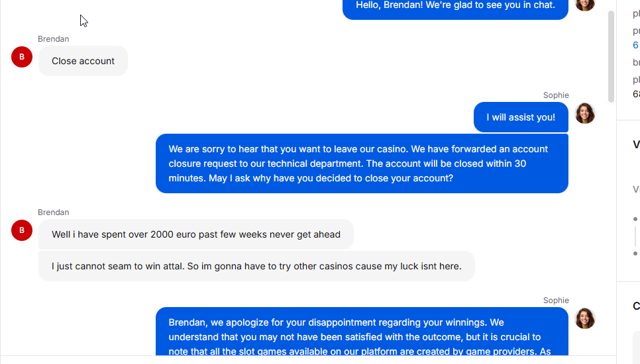Click the chat scrollbar thumb
640x364 pixels.
611,56
